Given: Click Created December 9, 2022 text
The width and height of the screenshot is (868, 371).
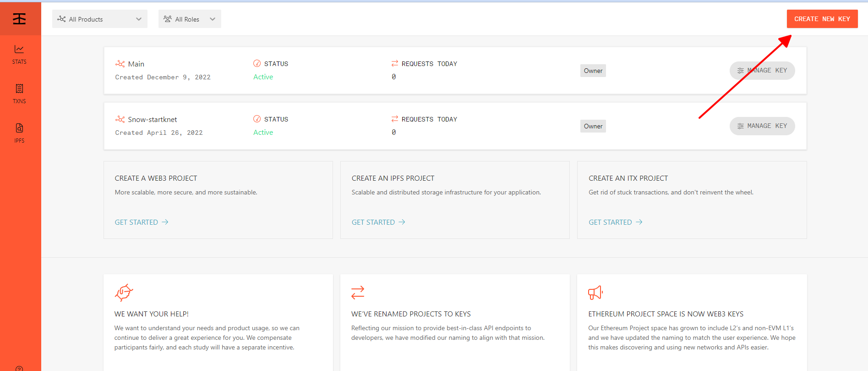Looking at the screenshot, I should point(163,78).
